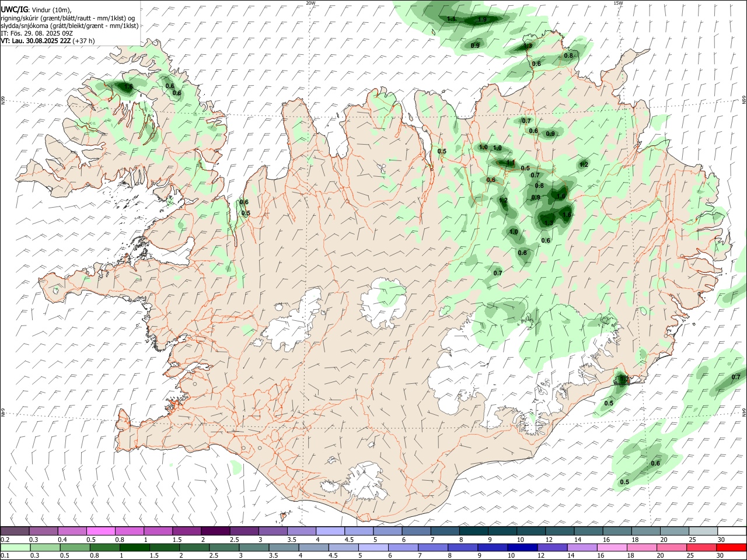747x560 pixels.
Task: Click the '0.7' value over the eastern sea
Action: click(x=736, y=377)
